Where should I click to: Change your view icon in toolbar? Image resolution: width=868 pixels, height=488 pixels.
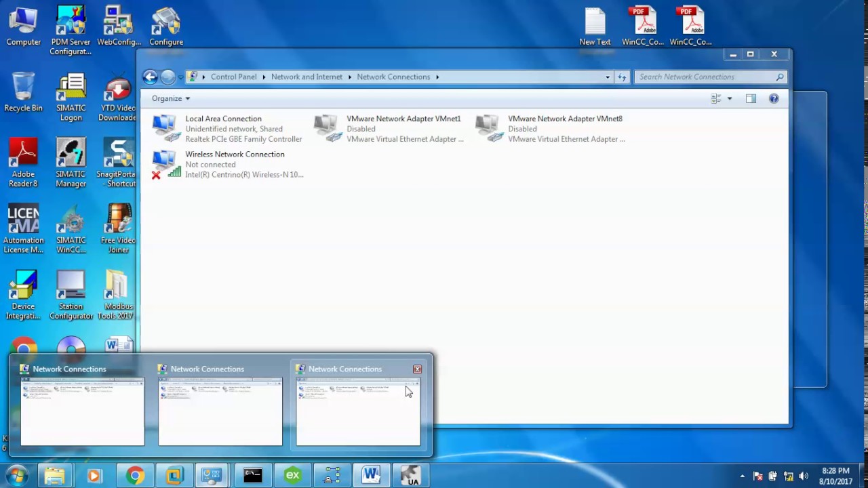716,99
